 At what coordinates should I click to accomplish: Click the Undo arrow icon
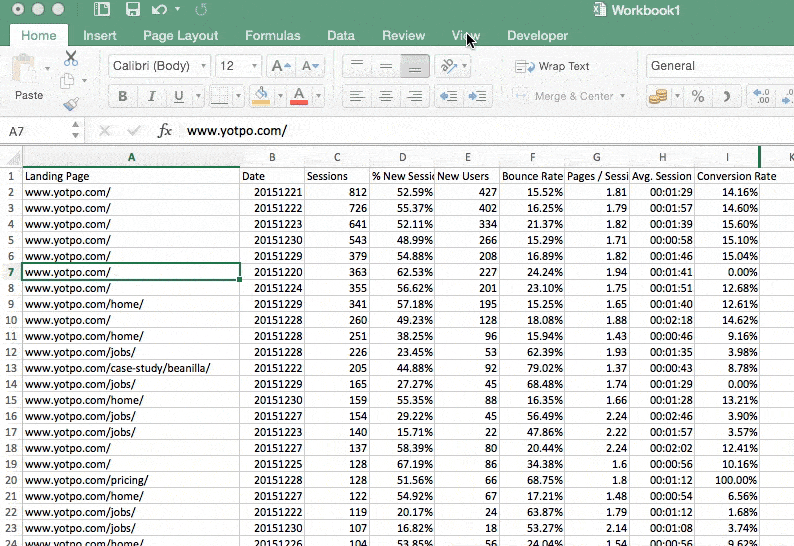point(158,10)
